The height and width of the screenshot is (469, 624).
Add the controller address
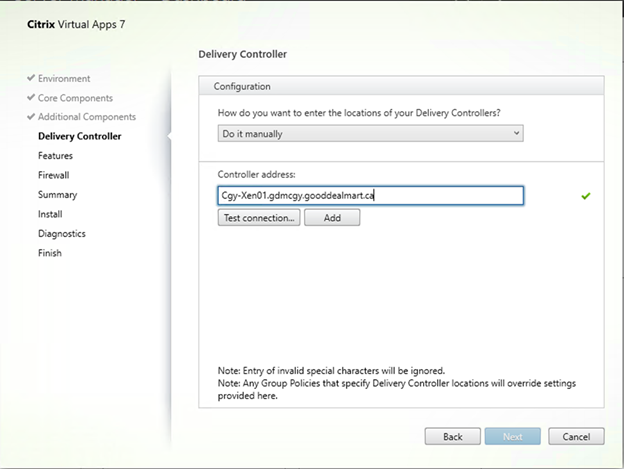[x=332, y=218]
